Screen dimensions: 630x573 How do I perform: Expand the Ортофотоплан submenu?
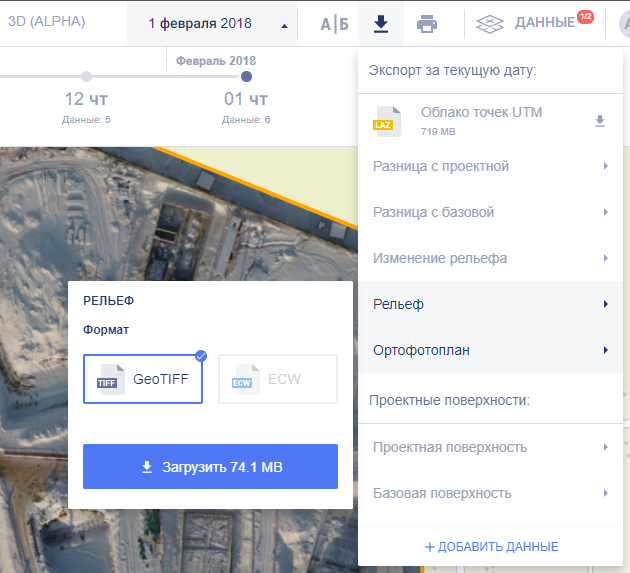click(492, 350)
